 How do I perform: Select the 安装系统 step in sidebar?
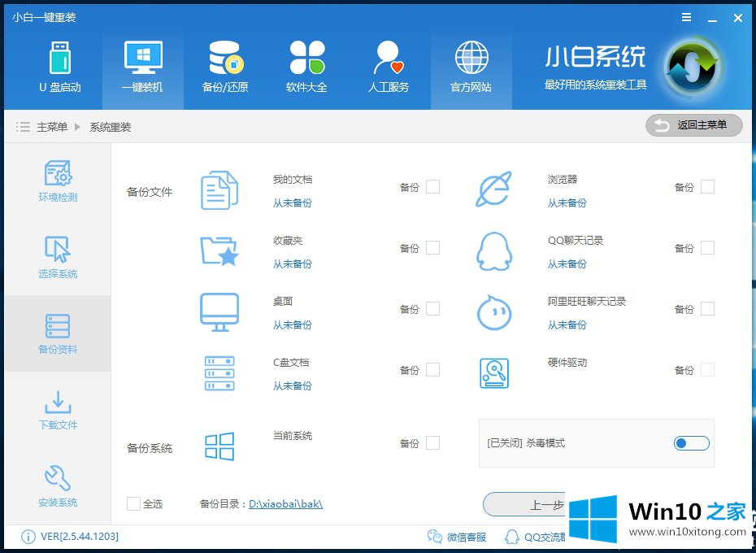click(x=58, y=486)
